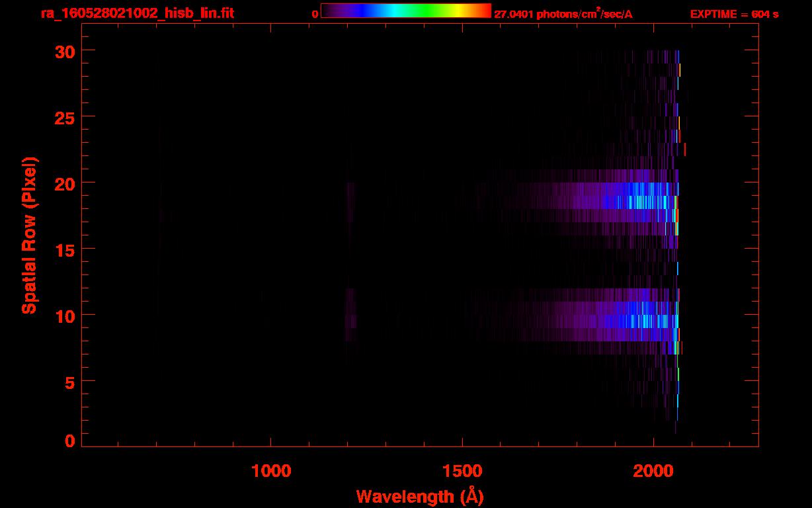This screenshot has height=508, width=812.
Task: Click the filename ra_160528021002_hisb_lin.fit
Action: click(x=137, y=13)
